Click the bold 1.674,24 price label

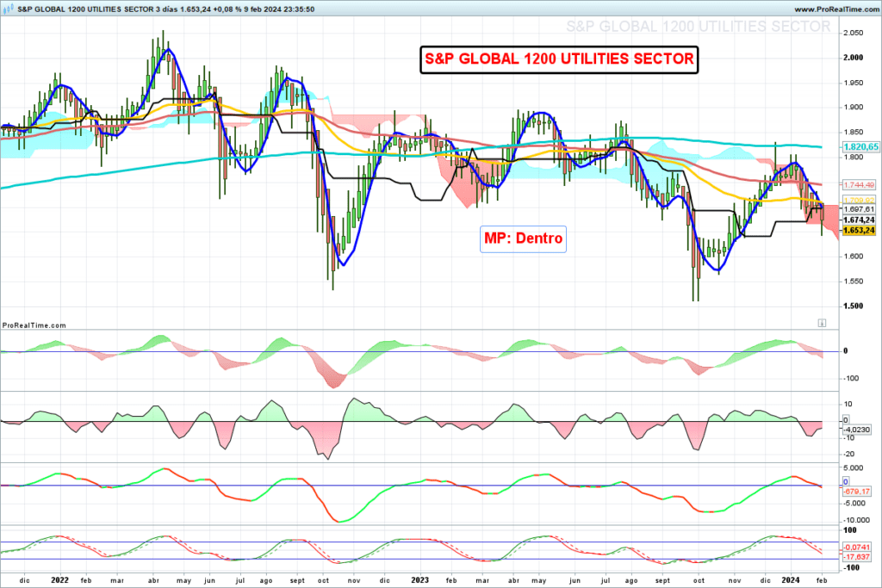859,220
